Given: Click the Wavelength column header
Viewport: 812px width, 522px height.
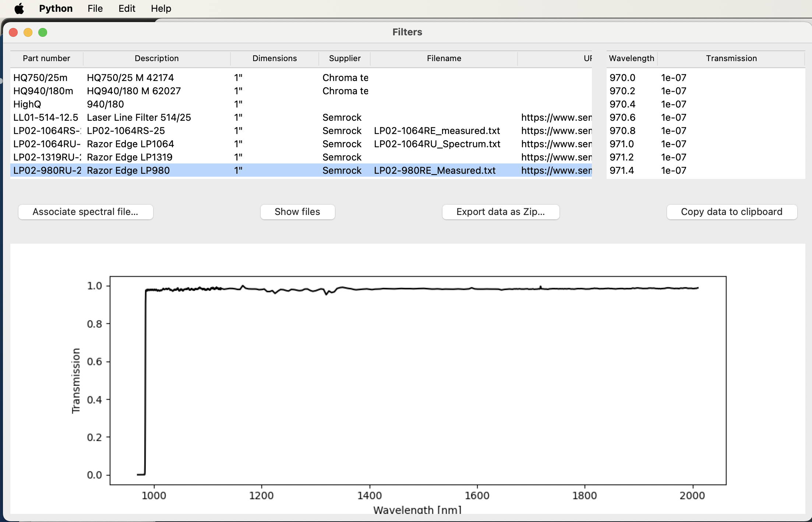Looking at the screenshot, I should (x=631, y=58).
